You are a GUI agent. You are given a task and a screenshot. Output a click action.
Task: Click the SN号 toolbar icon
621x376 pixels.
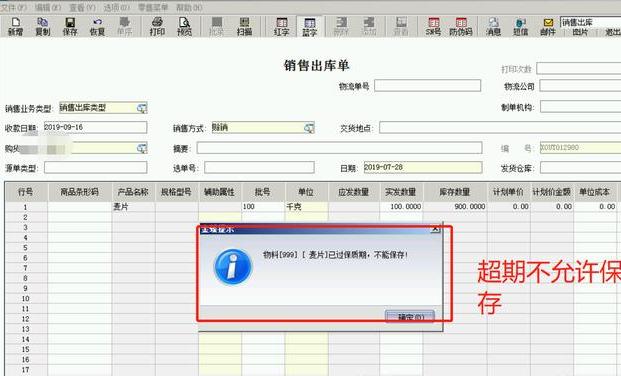coord(433,27)
